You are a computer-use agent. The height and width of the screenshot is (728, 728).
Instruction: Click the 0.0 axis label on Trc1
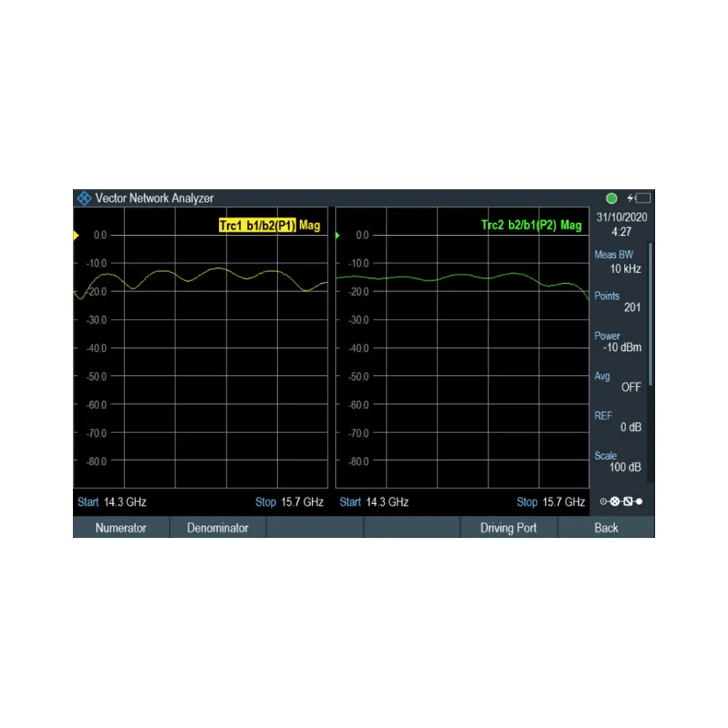[100, 235]
